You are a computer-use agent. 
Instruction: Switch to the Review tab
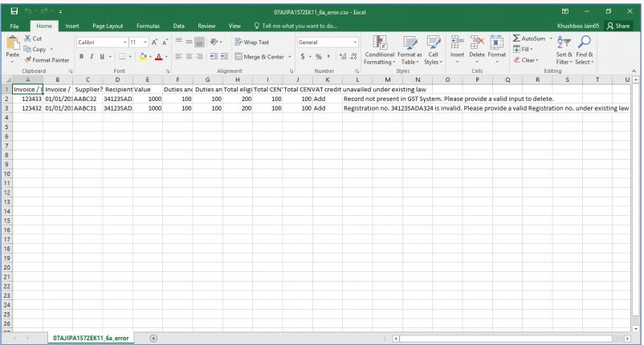point(206,26)
